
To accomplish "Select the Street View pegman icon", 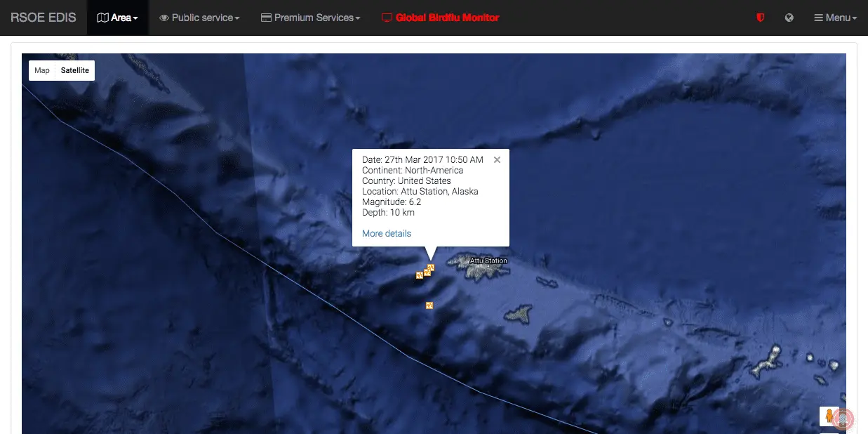I will point(829,416).
